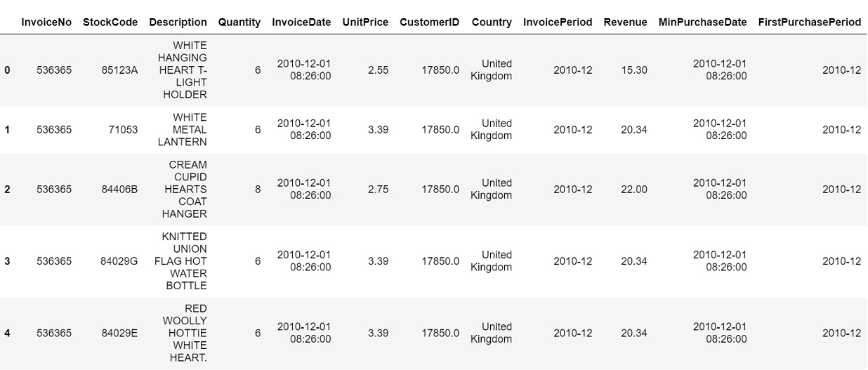The image size is (868, 370).
Task: Select the FirstPurchasePeriod column header
Action: coord(810,22)
